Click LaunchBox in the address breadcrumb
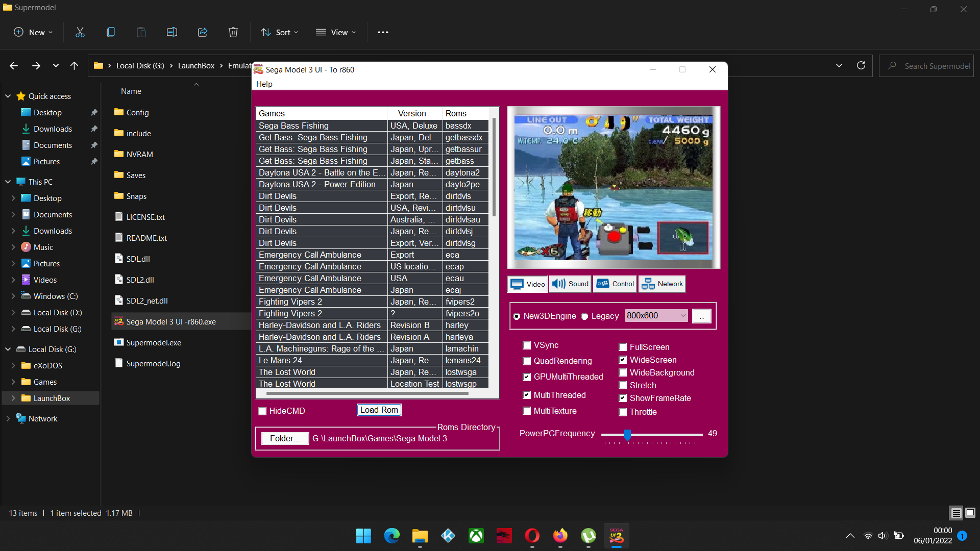Image resolution: width=980 pixels, height=551 pixels. click(196, 66)
